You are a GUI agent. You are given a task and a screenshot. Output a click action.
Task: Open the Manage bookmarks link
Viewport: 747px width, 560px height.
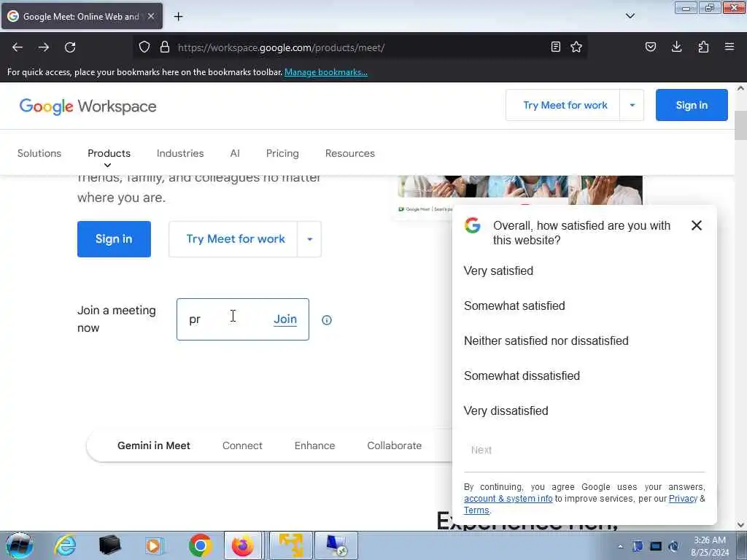tap(326, 72)
